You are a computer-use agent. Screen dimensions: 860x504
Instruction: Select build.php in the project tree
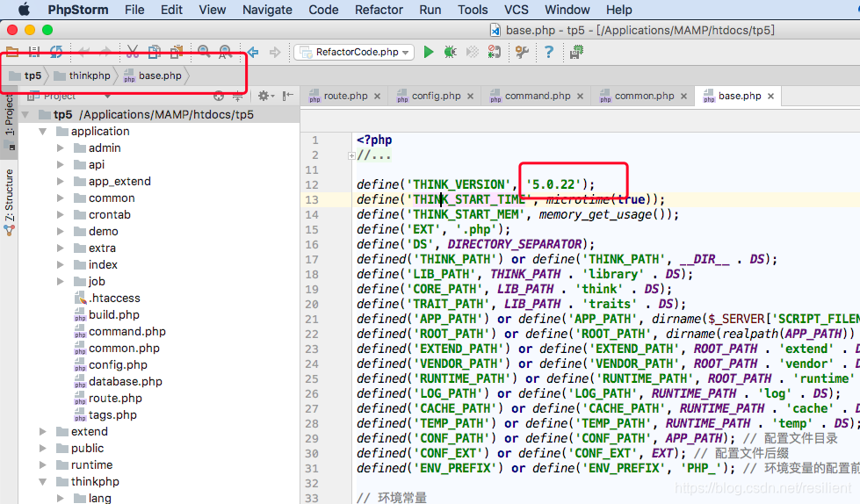(x=114, y=315)
